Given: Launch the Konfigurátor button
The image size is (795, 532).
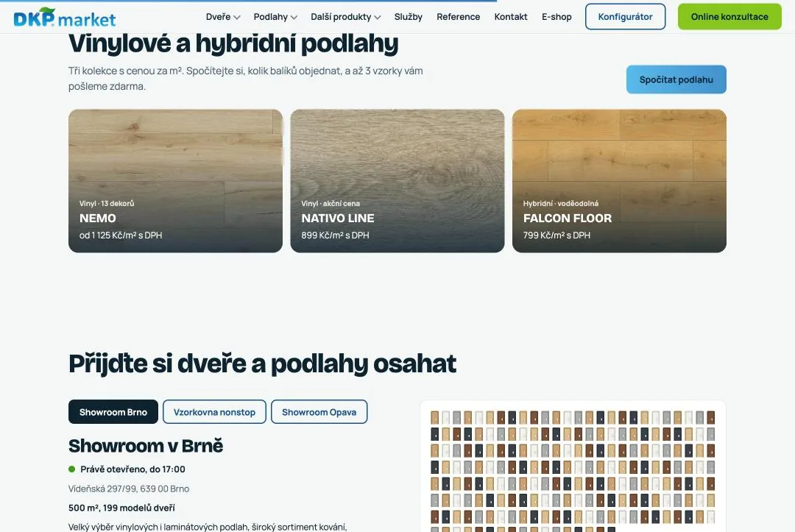Looking at the screenshot, I should [x=625, y=17].
